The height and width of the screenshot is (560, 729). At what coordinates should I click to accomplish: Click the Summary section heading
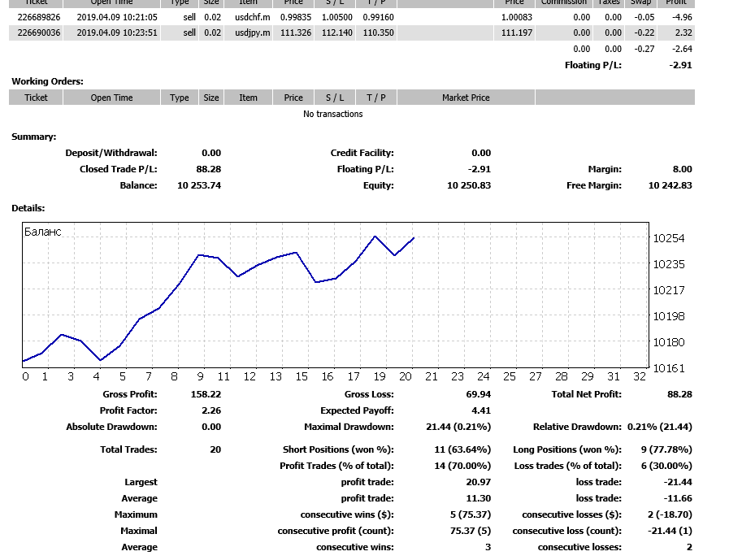pyautogui.click(x=33, y=137)
